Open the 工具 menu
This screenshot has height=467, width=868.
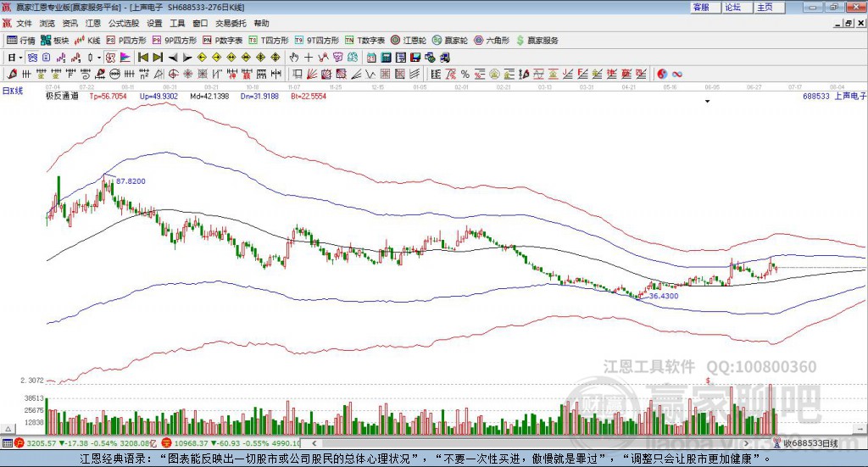click(177, 23)
